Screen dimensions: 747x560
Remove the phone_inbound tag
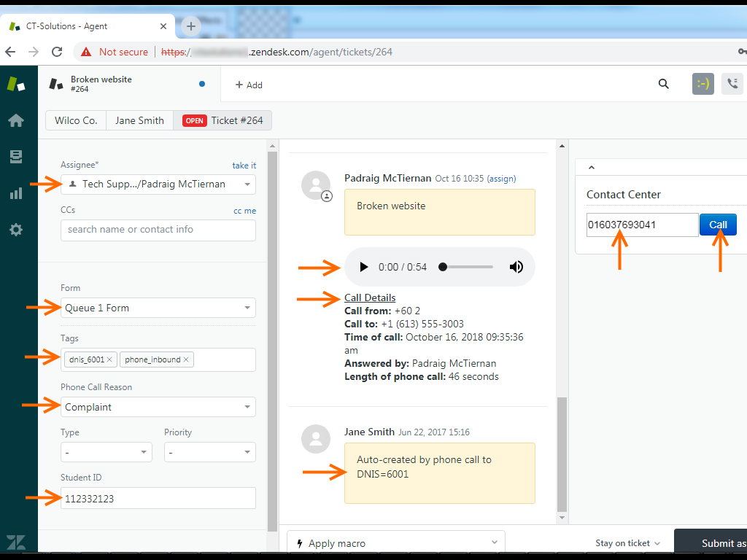coord(186,359)
